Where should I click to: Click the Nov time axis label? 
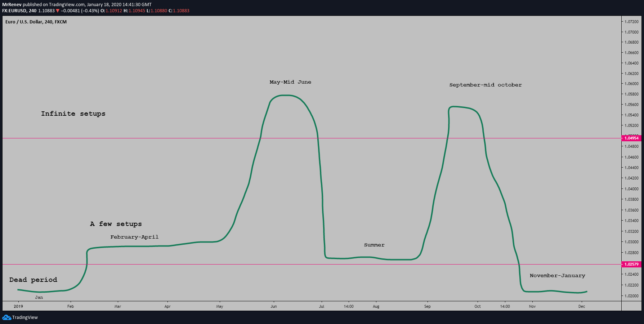point(532,306)
